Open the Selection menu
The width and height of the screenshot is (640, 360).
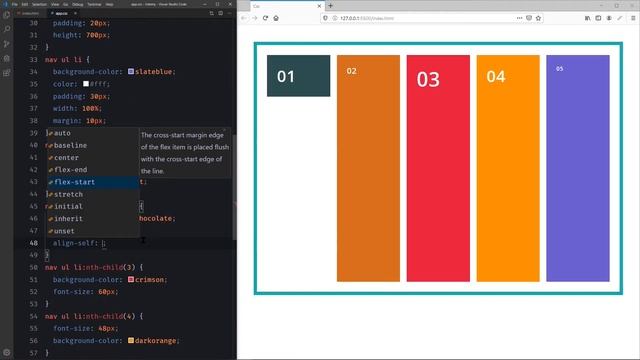click(39, 4)
